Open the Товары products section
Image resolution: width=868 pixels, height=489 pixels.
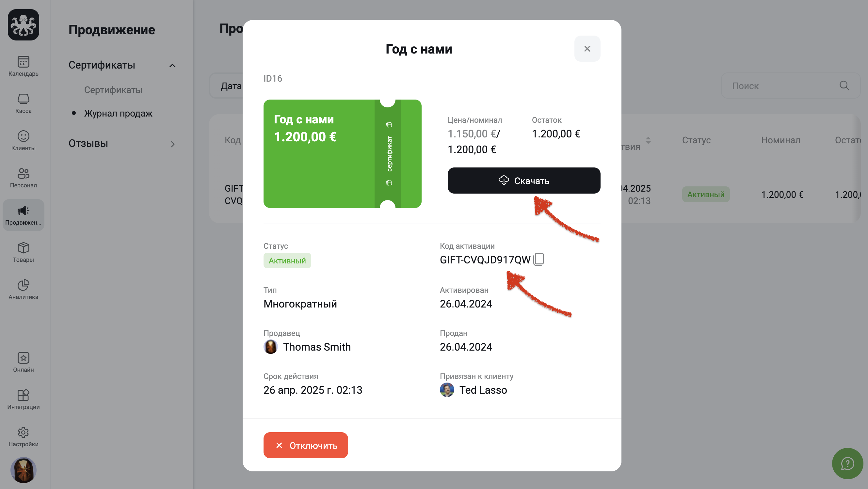23,252
